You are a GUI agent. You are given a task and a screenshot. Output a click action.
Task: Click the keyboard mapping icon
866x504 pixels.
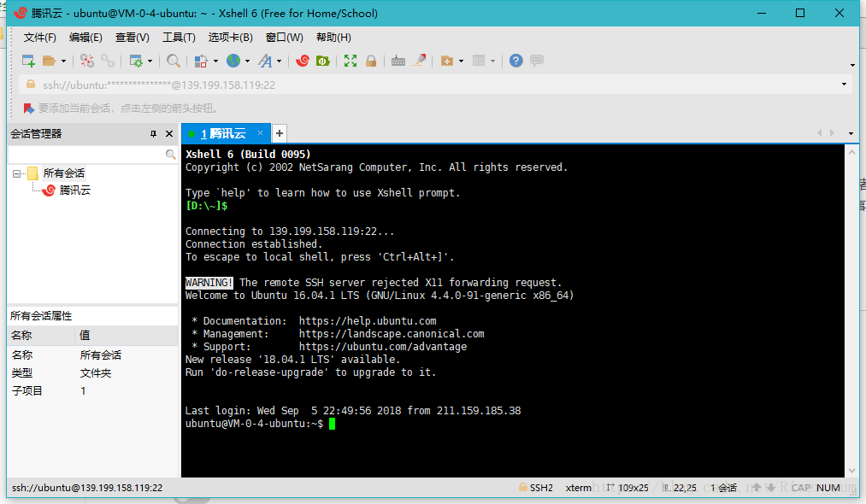pos(398,61)
